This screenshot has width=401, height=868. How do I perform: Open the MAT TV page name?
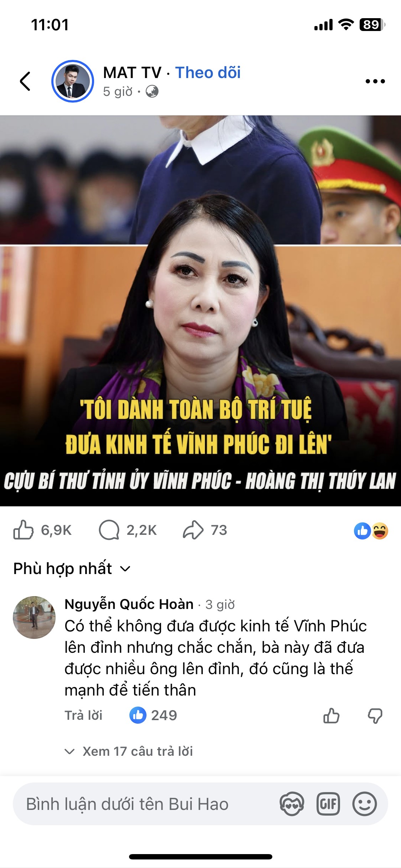(132, 73)
